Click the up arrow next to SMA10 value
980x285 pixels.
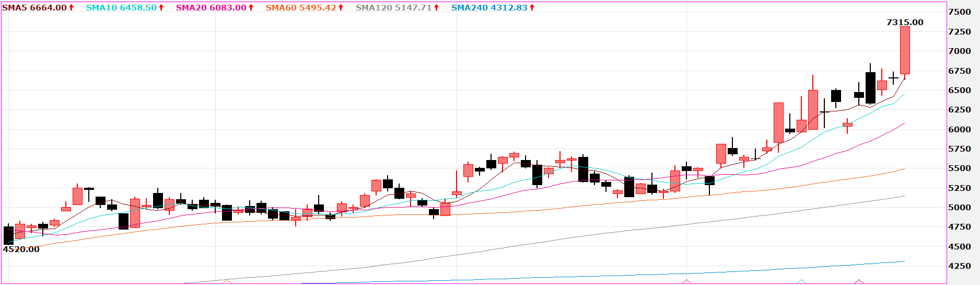161,8
